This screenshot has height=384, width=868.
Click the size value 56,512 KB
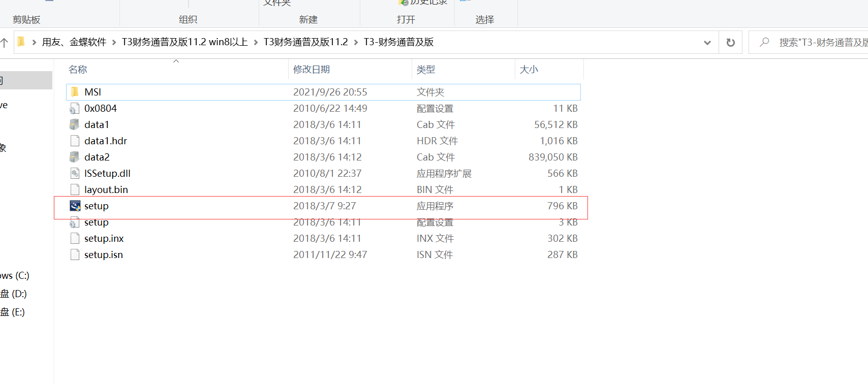[x=556, y=124]
